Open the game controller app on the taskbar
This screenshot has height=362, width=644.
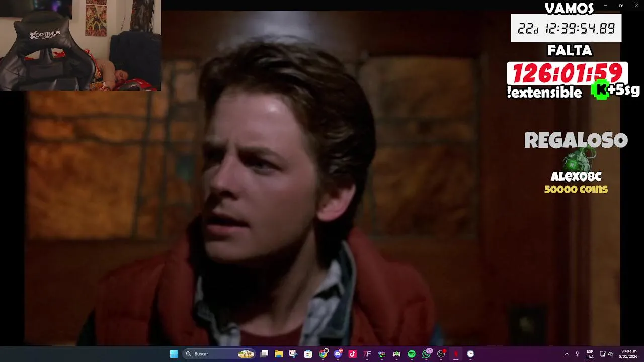coord(396,354)
